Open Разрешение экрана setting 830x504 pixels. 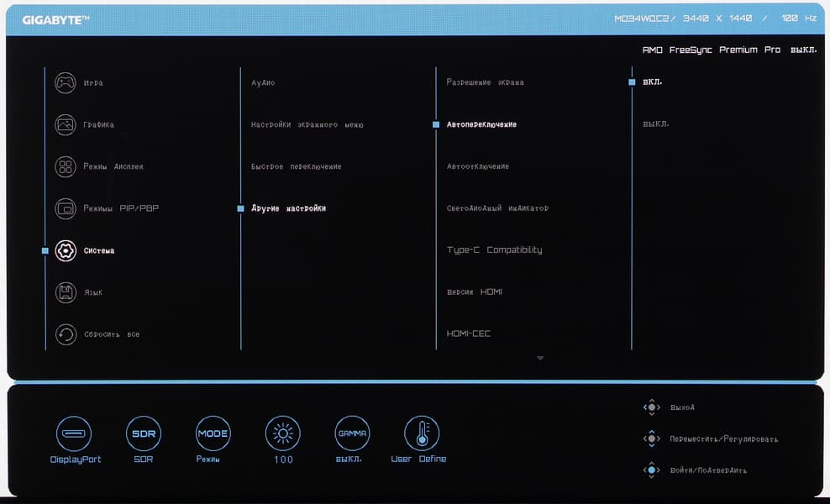pyautogui.click(x=486, y=82)
